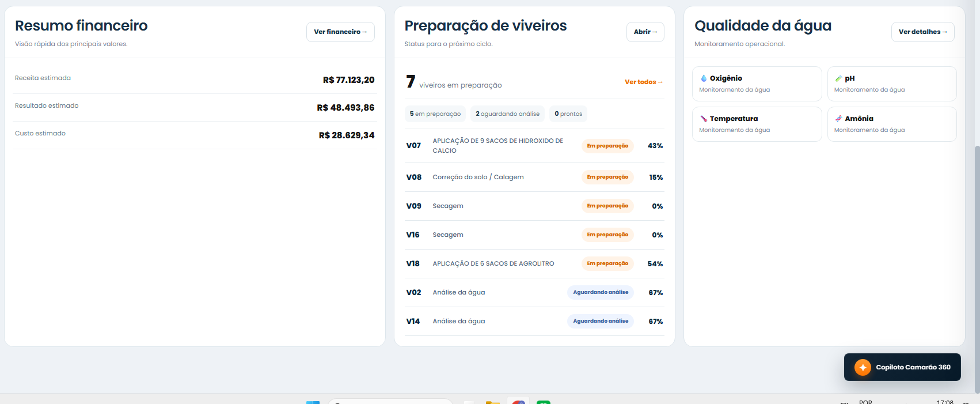The image size is (980, 404).
Task: Open viveiro V02 Análise da água row
Action: click(534, 293)
